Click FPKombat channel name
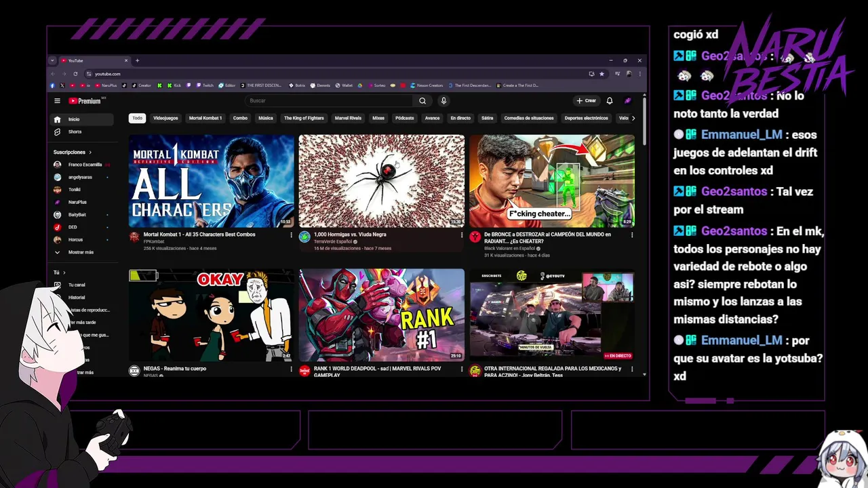The image size is (868, 488). [x=154, y=241]
